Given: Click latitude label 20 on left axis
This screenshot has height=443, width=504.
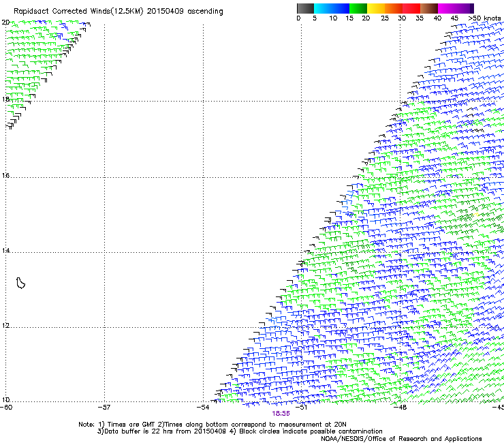Looking at the screenshot, I should click(x=5, y=22).
